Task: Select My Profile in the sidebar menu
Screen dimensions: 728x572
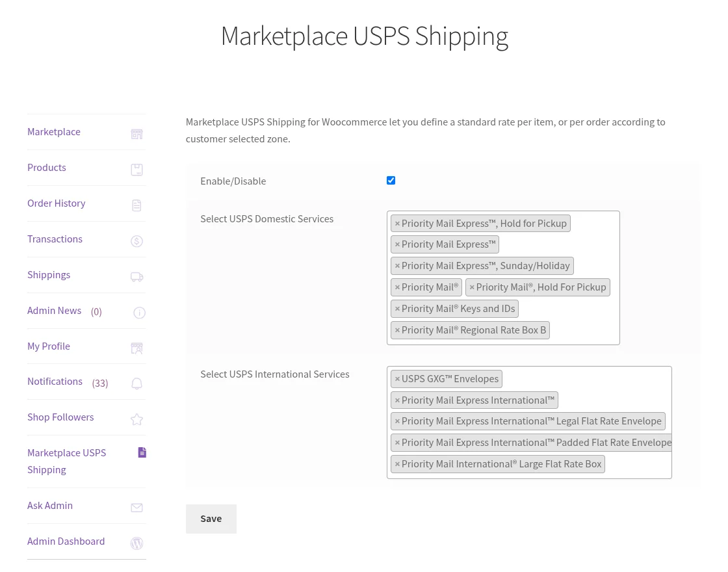Action: (49, 346)
